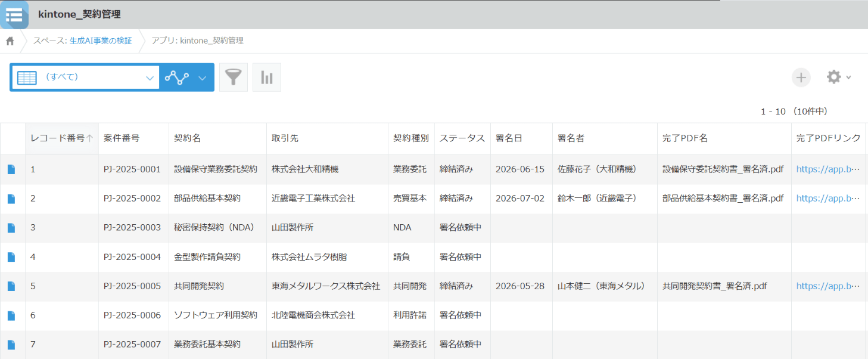Go to the home portal icon
The width and height of the screenshot is (868, 359).
tap(10, 41)
